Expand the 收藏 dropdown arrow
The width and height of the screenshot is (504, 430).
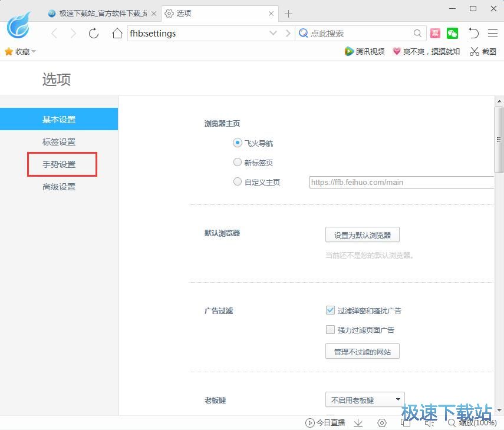(34, 51)
